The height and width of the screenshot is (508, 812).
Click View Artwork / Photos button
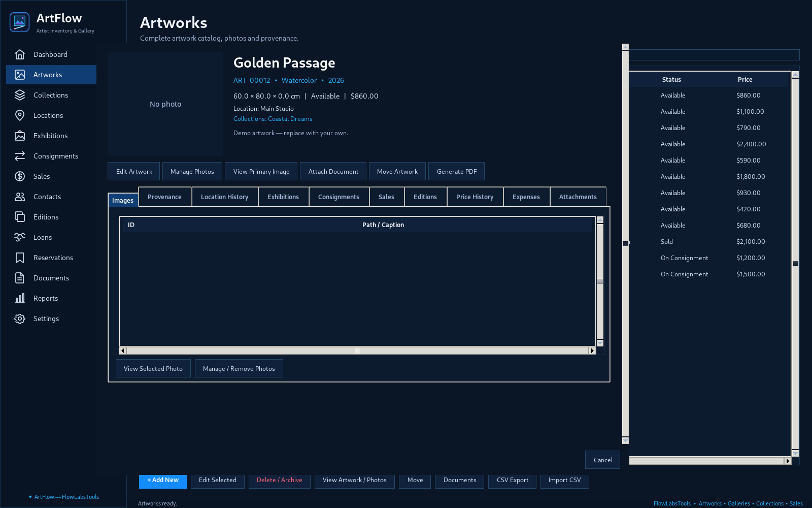(x=355, y=481)
